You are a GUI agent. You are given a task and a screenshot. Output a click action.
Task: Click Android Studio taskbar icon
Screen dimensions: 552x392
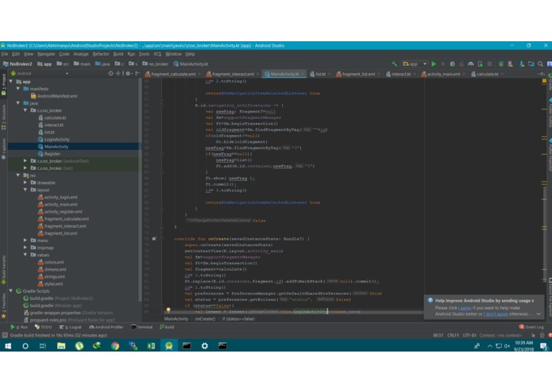(x=169, y=346)
